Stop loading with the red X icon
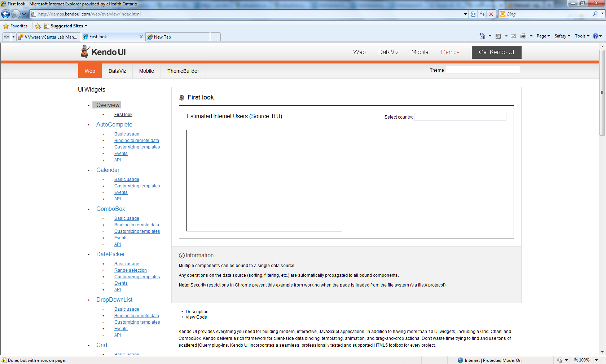This screenshot has height=364, width=606. 491,14
